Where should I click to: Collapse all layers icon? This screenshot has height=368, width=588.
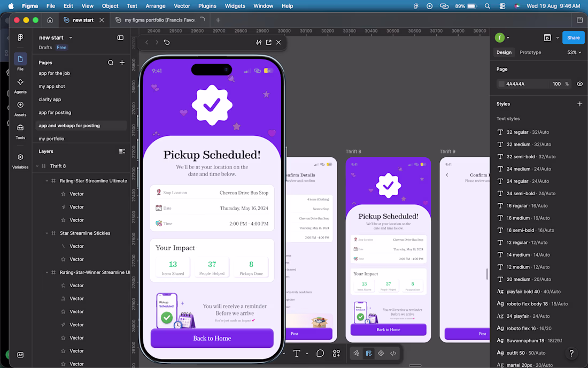[122, 151]
